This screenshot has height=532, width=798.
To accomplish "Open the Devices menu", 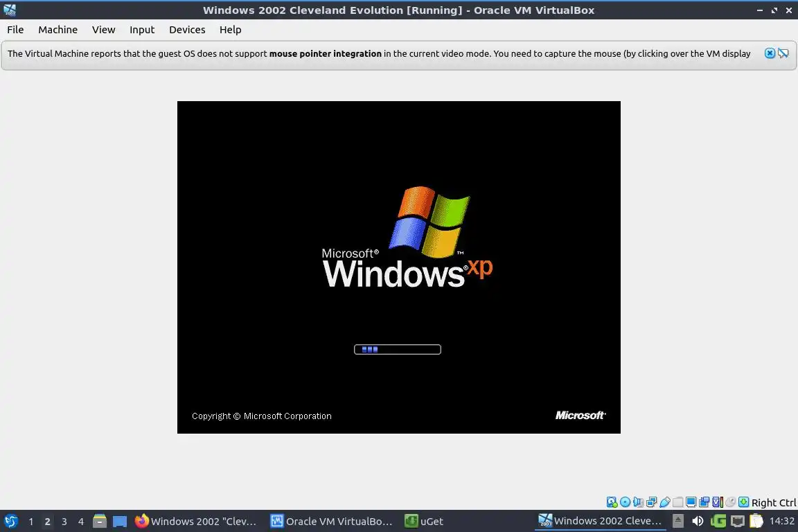I will click(x=187, y=30).
